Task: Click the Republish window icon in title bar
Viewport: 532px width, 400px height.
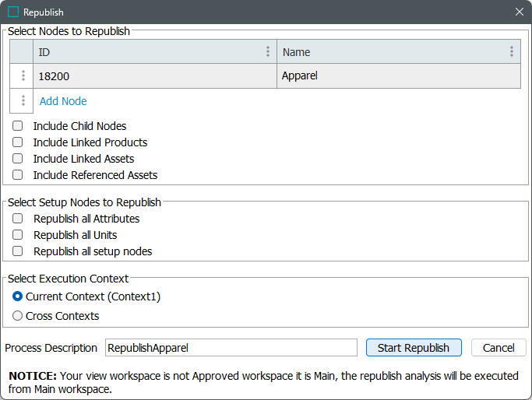Action: [12, 12]
